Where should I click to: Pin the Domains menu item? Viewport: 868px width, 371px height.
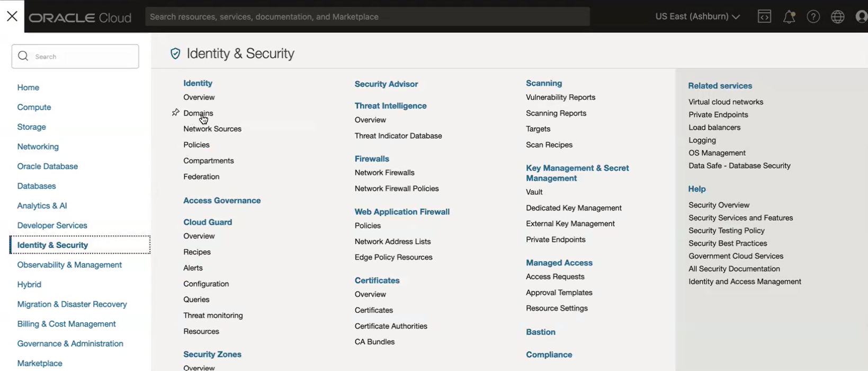(176, 113)
